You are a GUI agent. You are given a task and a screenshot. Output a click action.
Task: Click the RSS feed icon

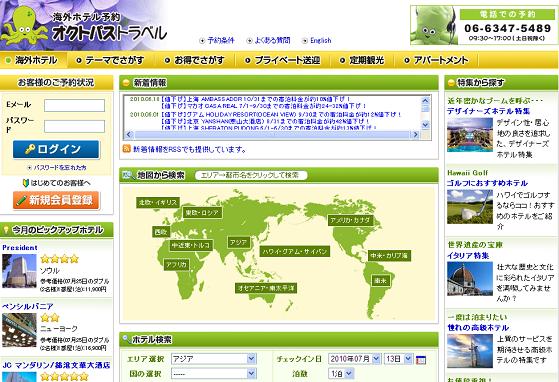[x=126, y=149]
